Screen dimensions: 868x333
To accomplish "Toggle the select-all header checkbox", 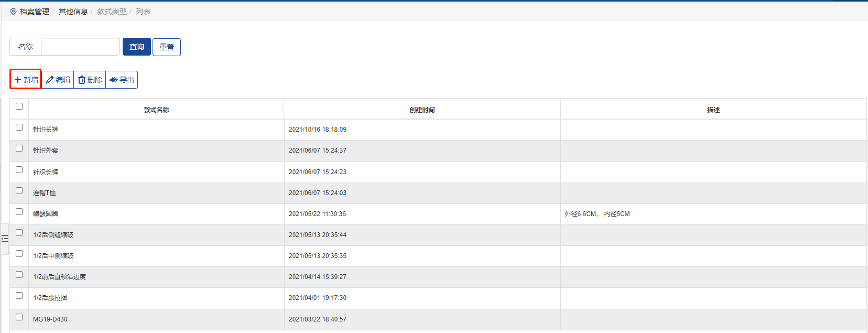I will point(19,106).
